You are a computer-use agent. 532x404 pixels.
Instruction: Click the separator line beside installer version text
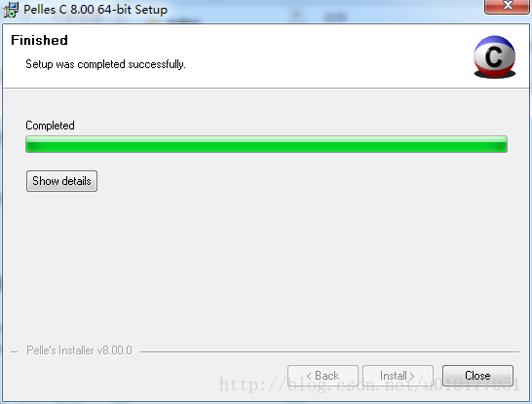[x=329, y=351]
